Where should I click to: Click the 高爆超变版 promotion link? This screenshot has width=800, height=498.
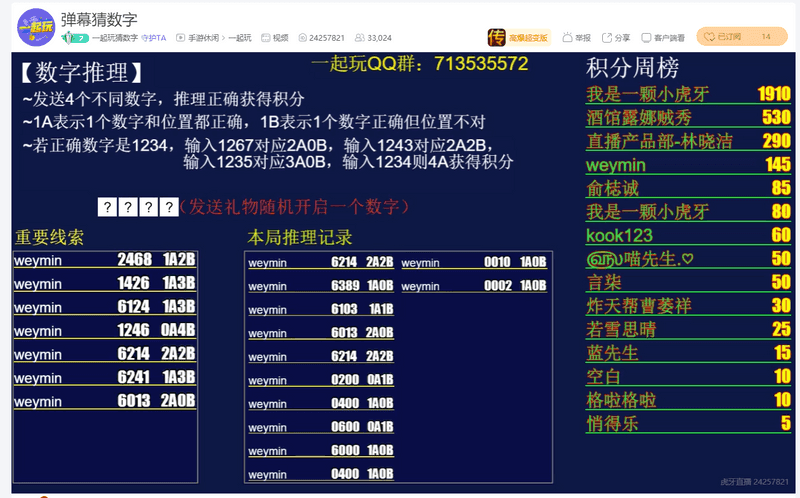tap(530, 38)
